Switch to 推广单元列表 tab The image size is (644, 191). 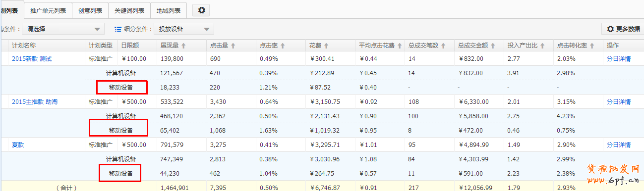click(x=48, y=10)
